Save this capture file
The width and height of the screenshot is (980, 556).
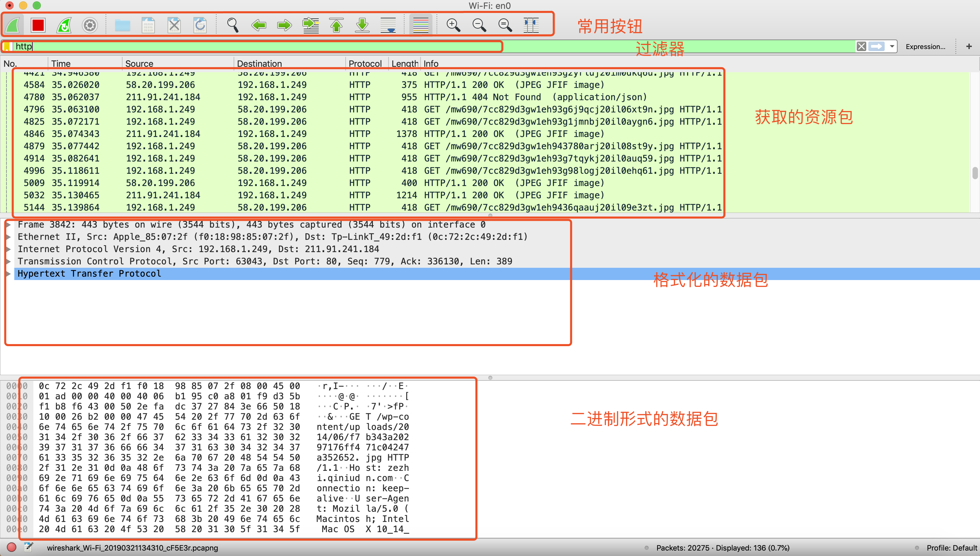click(148, 25)
